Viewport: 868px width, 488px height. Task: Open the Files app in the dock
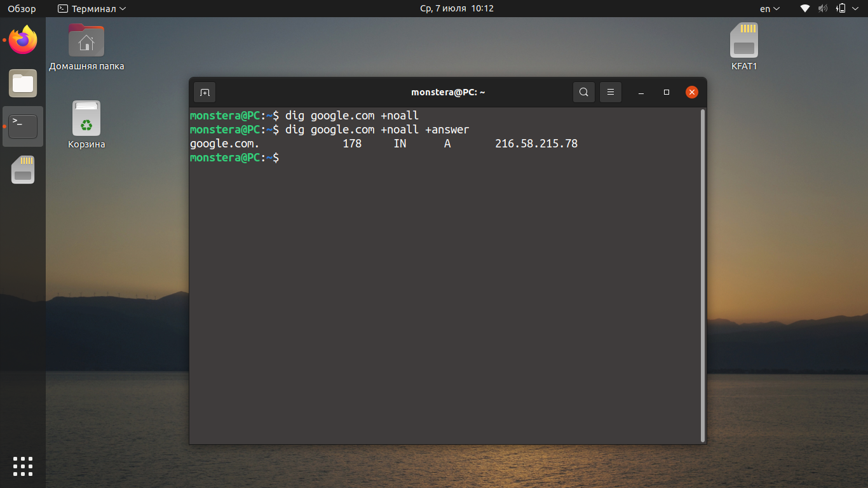tap(23, 83)
